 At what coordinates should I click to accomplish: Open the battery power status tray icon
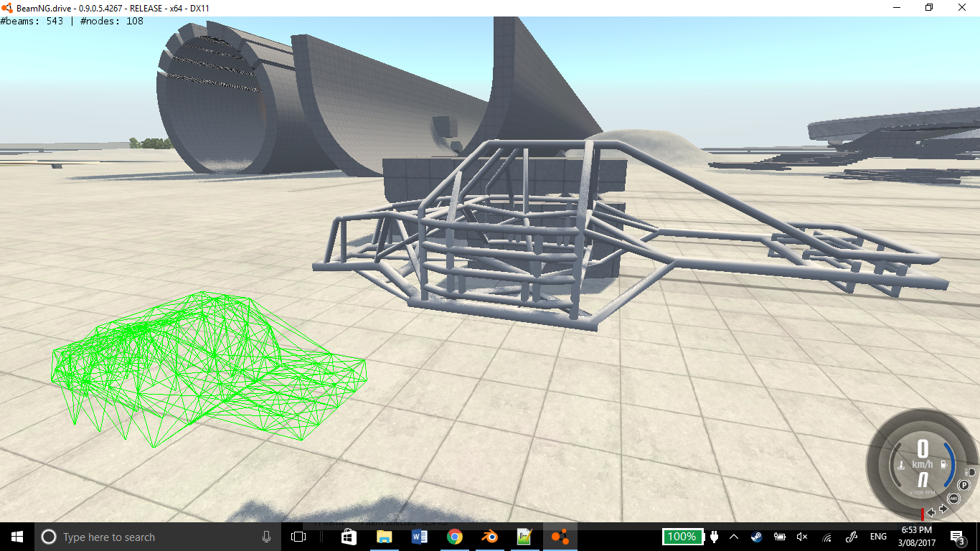780,537
